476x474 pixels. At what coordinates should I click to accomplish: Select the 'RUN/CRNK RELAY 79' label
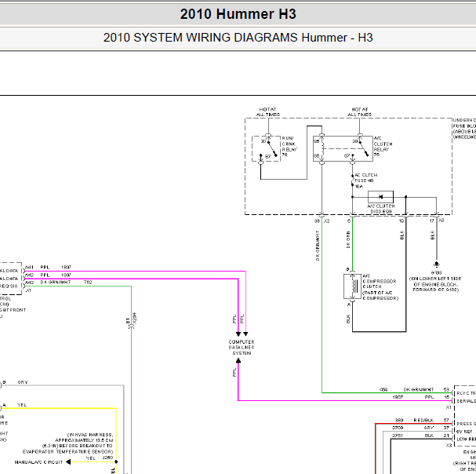[x=289, y=147]
